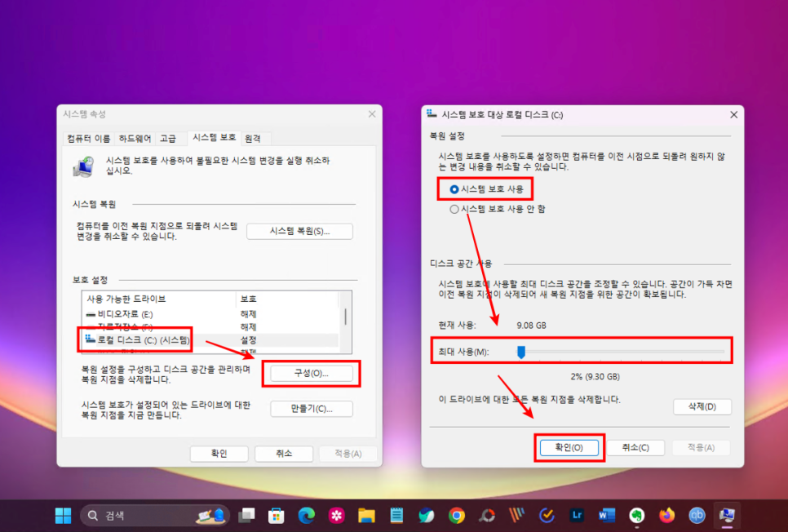
Task: Select the 로컬 디스크 (C:) (시스템) drive row
Action: point(211,340)
